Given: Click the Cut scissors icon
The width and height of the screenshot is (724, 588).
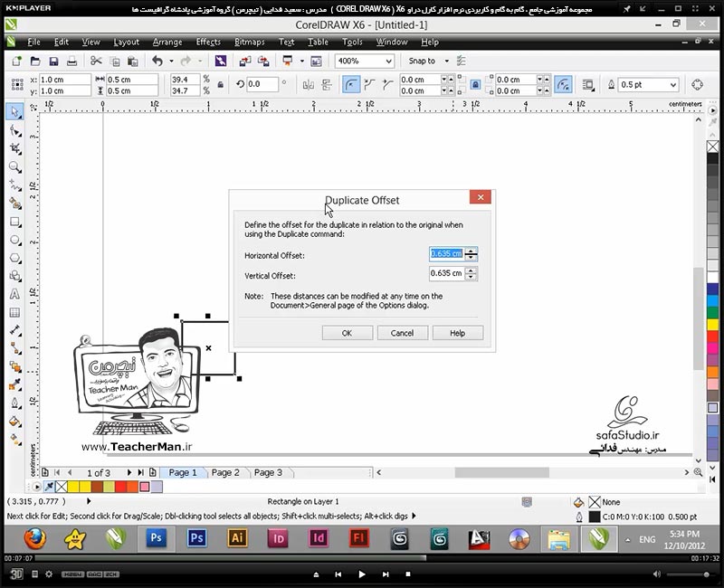Looking at the screenshot, I should pos(96,61).
